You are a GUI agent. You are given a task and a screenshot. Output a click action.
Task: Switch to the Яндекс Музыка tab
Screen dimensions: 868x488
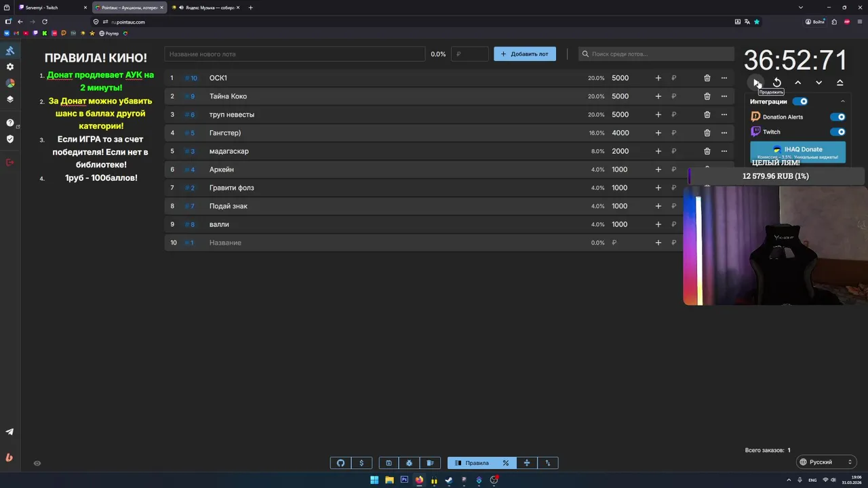click(205, 7)
